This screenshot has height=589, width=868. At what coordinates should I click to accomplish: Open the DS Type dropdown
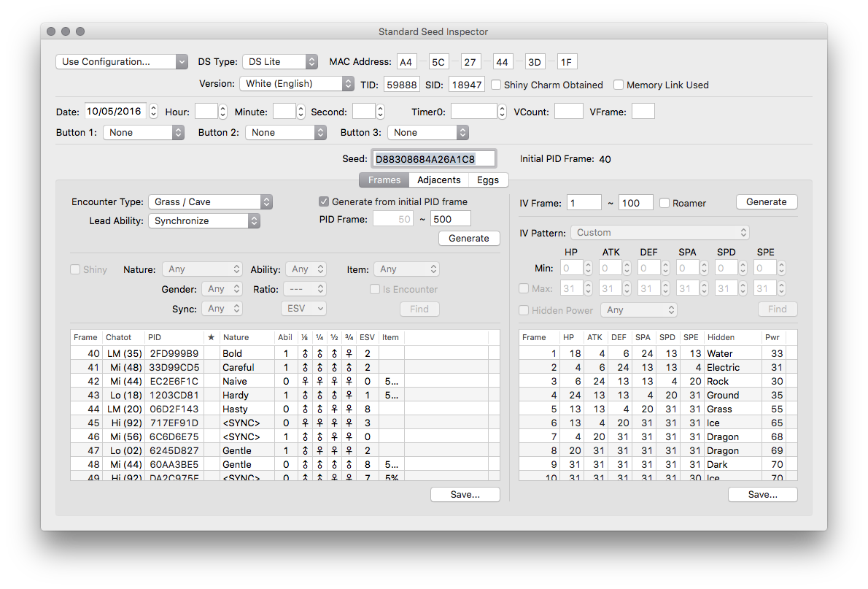pos(280,62)
